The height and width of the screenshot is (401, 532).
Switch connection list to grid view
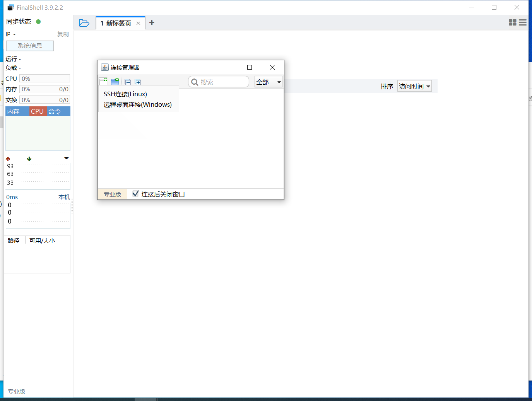pos(512,22)
